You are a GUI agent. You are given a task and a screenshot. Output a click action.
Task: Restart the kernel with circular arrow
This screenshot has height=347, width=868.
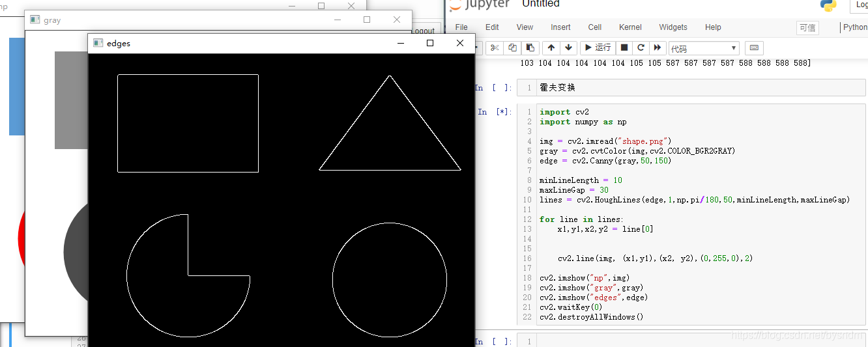point(641,48)
